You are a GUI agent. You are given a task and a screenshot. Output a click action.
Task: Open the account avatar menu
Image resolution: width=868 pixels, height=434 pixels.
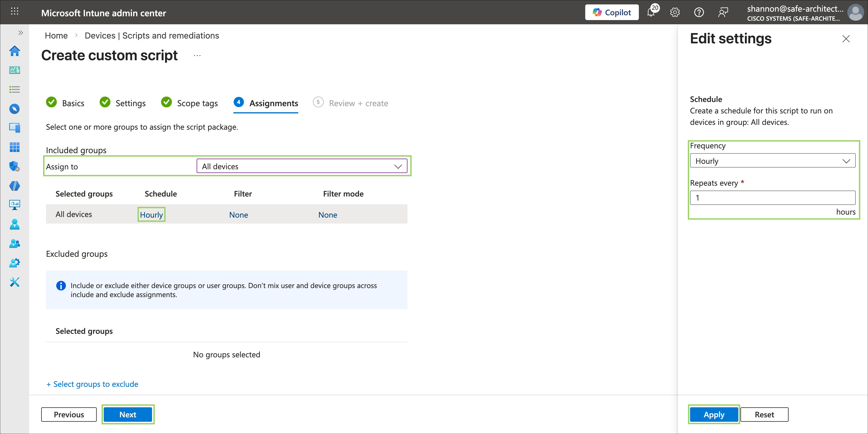coord(855,12)
